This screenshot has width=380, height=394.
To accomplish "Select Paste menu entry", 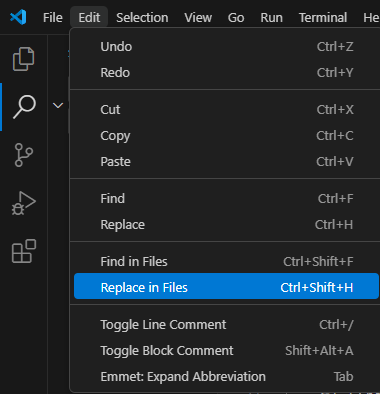I will [226, 162].
